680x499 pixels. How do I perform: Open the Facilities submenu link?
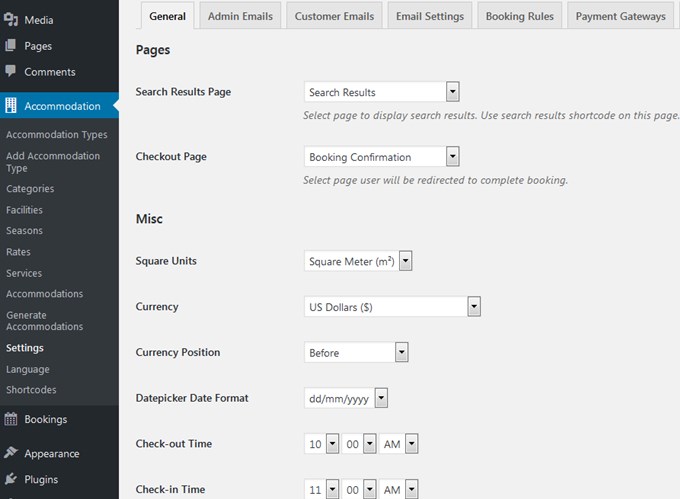pyautogui.click(x=24, y=210)
